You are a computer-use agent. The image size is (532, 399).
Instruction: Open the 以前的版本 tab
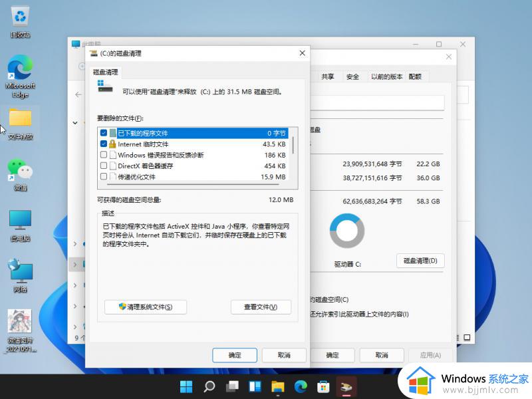(x=386, y=76)
